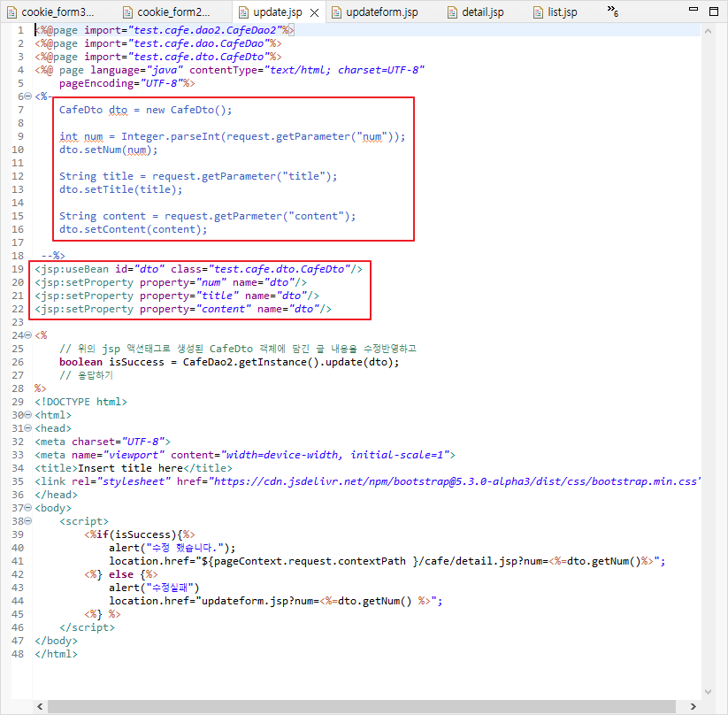Click the updateform.jsp file icon
728x715 pixels.
(337, 12)
